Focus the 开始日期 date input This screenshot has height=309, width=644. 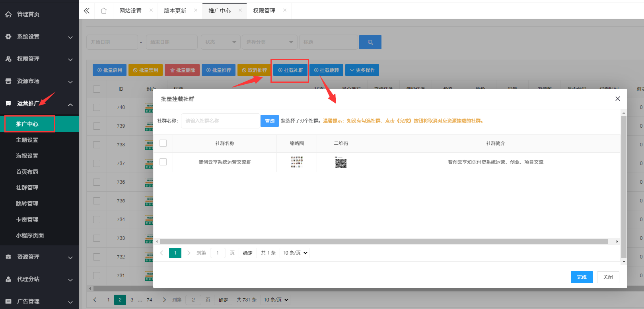(x=112, y=42)
